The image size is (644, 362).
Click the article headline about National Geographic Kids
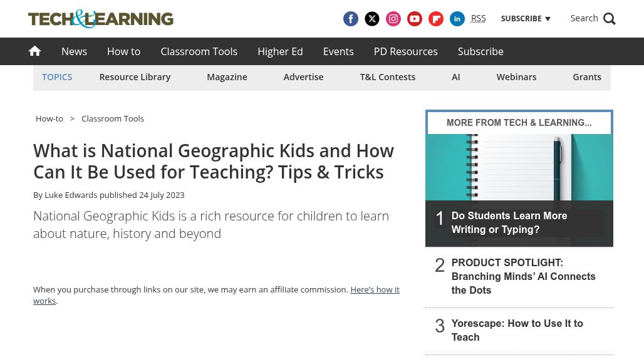(214, 162)
